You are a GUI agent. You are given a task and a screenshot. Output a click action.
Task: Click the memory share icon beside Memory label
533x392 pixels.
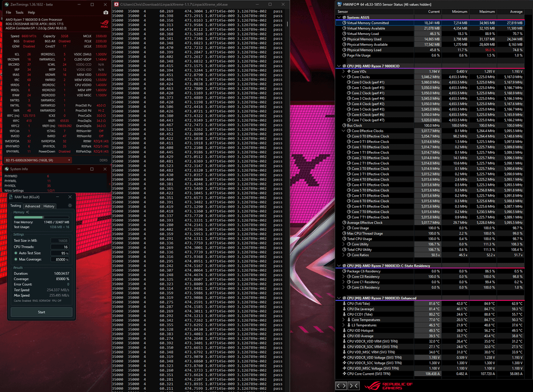click(28, 213)
